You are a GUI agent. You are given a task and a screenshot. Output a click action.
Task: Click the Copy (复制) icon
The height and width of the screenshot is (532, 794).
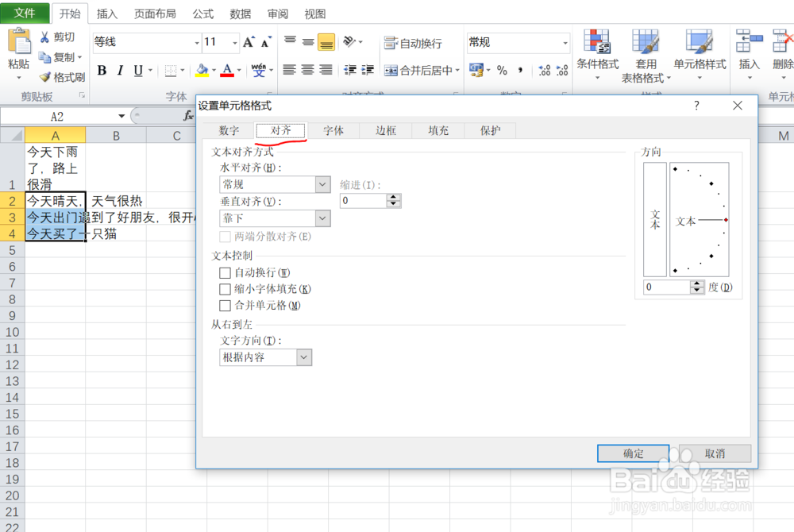click(x=45, y=57)
